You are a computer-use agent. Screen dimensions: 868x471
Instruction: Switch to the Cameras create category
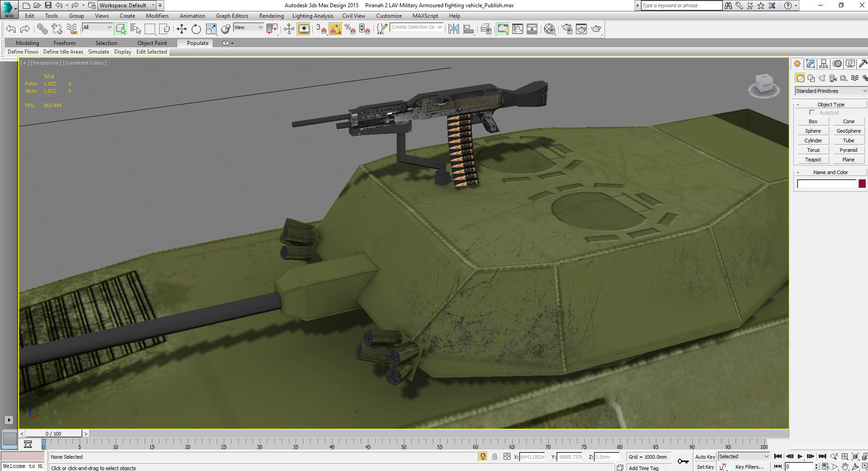833,78
